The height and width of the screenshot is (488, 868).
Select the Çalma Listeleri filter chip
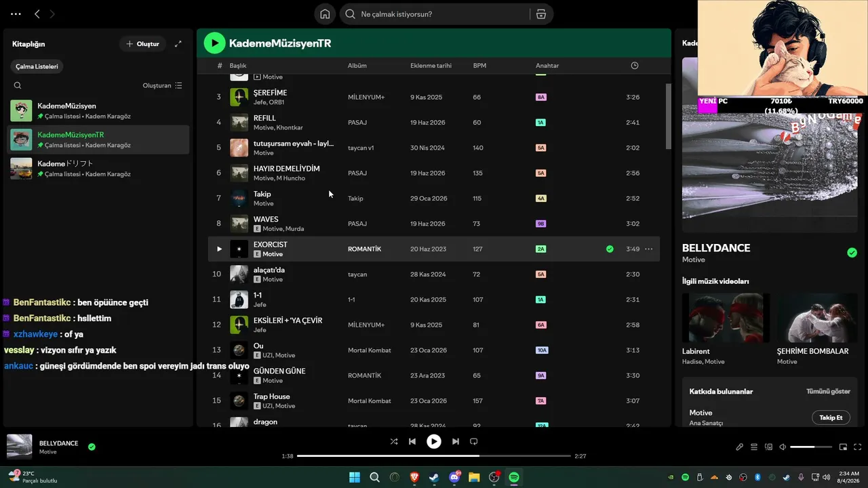37,66
